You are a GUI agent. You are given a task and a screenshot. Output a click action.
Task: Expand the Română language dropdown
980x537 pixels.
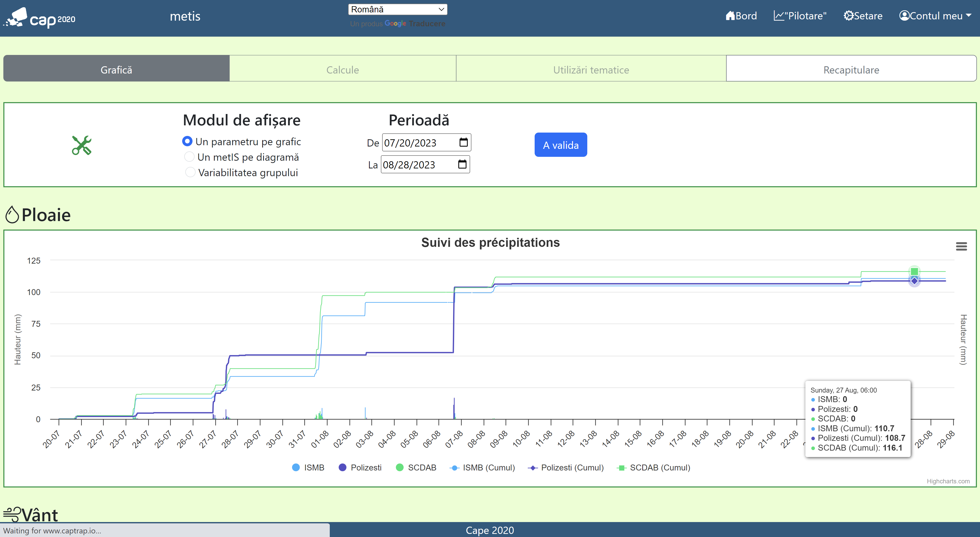click(x=397, y=9)
